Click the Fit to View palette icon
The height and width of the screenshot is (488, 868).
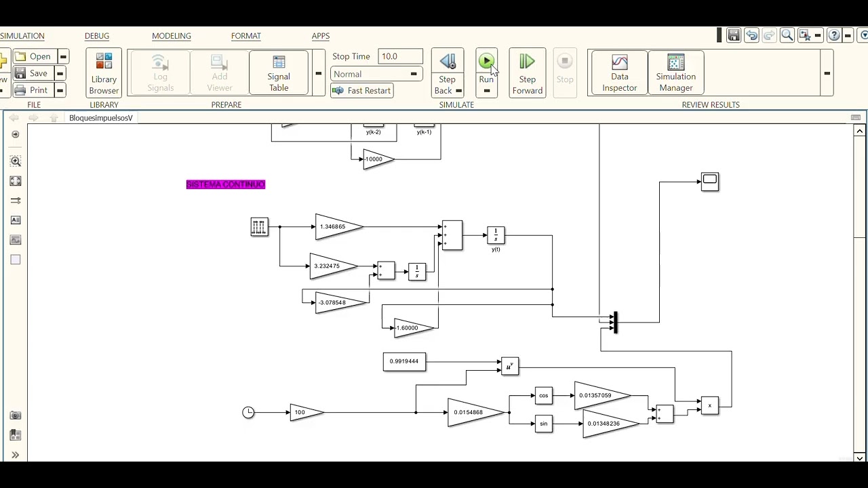tap(16, 181)
